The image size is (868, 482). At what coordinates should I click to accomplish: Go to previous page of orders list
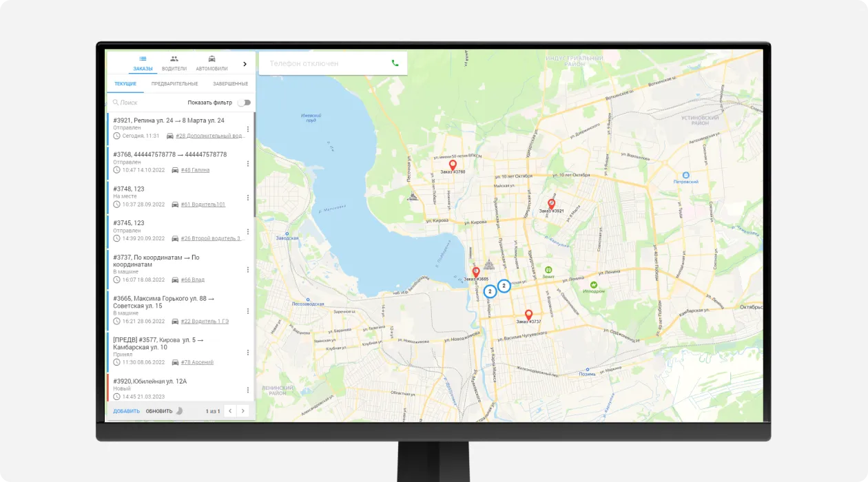click(x=230, y=411)
